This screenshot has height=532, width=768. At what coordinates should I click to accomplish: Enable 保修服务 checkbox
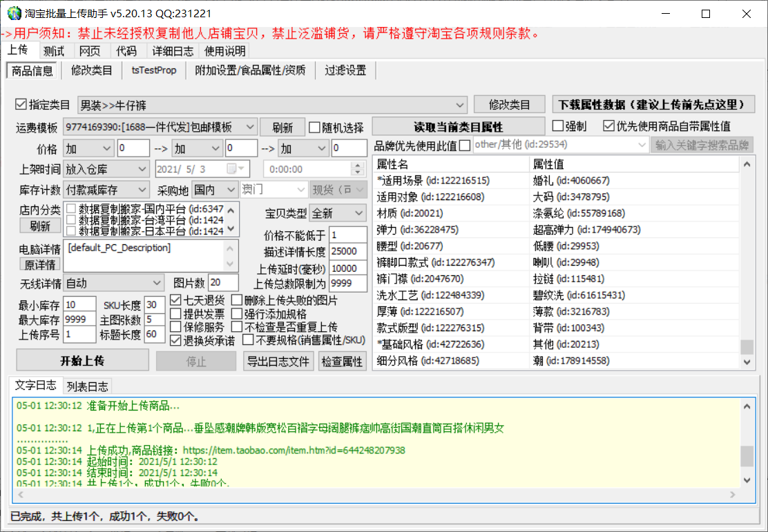175,326
